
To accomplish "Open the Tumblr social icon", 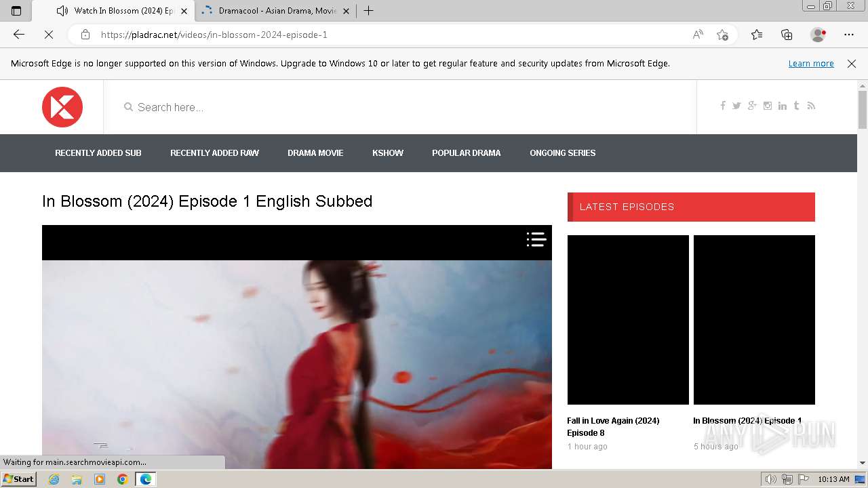I will [x=797, y=106].
